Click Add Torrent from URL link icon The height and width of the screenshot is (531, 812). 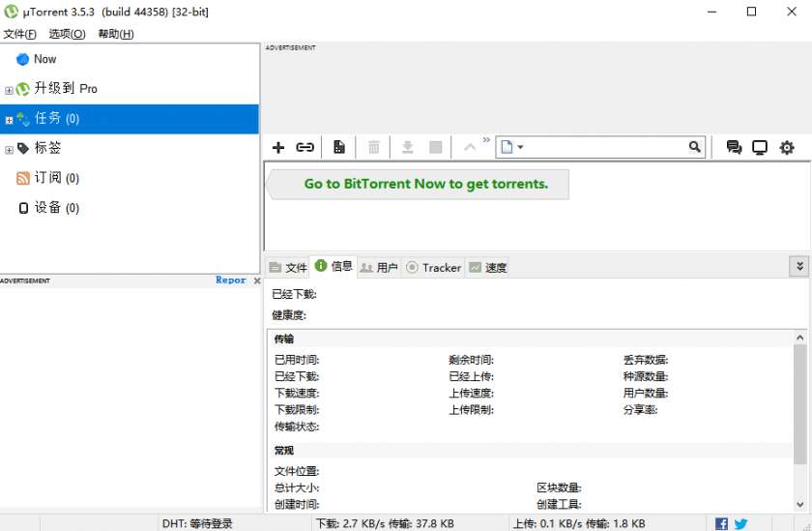(x=305, y=148)
